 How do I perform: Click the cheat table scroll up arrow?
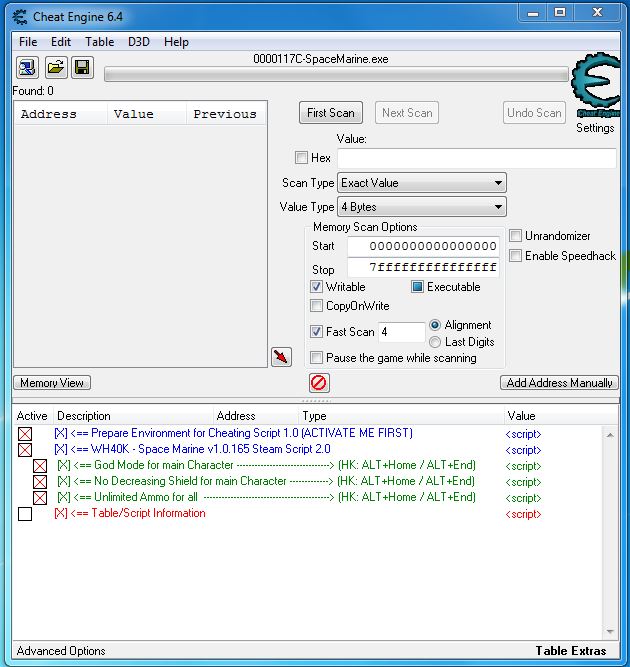[x=610, y=435]
